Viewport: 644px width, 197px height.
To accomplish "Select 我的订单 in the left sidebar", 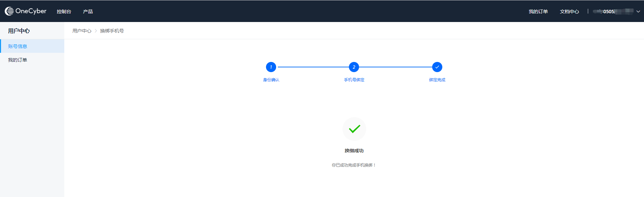I will [x=18, y=60].
